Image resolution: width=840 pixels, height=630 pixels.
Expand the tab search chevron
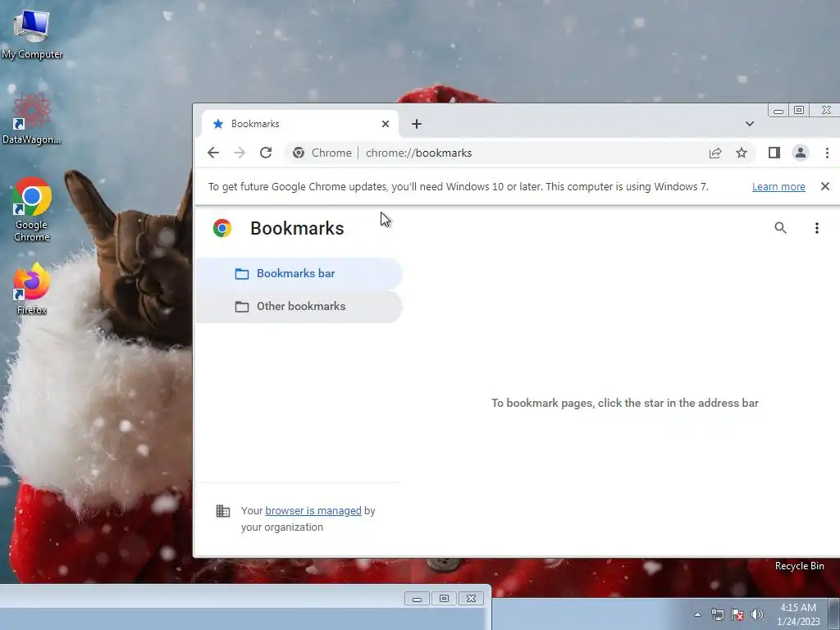click(750, 124)
